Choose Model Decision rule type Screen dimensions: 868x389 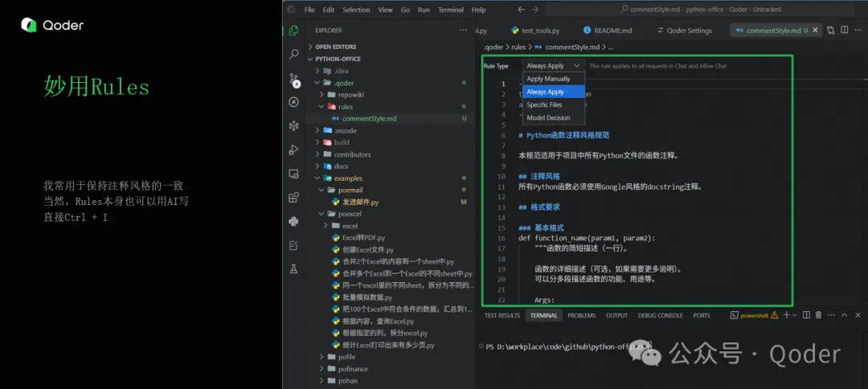pyautogui.click(x=553, y=118)
